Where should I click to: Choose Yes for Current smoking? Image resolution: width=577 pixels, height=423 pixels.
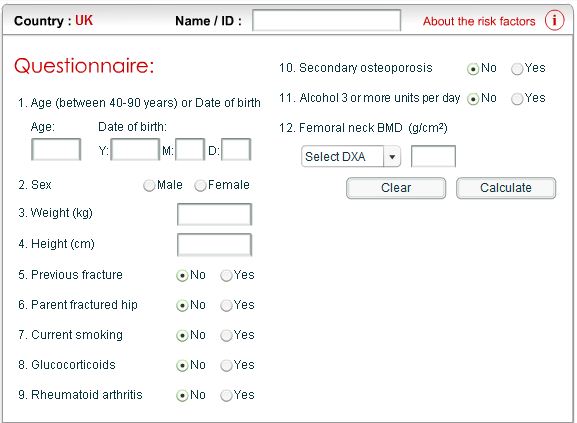pyautogui.click(x=226, y=335)
